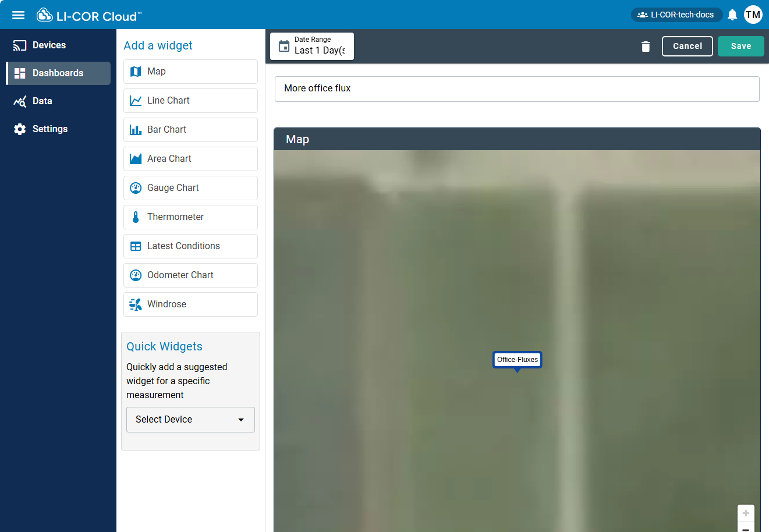Click the Office-Fluxes map marker
The image size is (769, 532).
click(518, 360)
